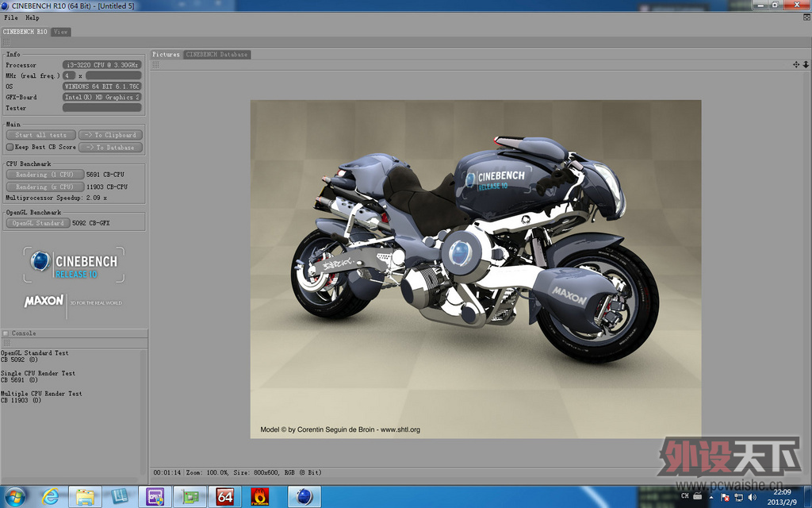Viewport: 812px width, 508px height.
Task: Click the CINEBENCH window icon in title bar
Action: tap(6, 6)
